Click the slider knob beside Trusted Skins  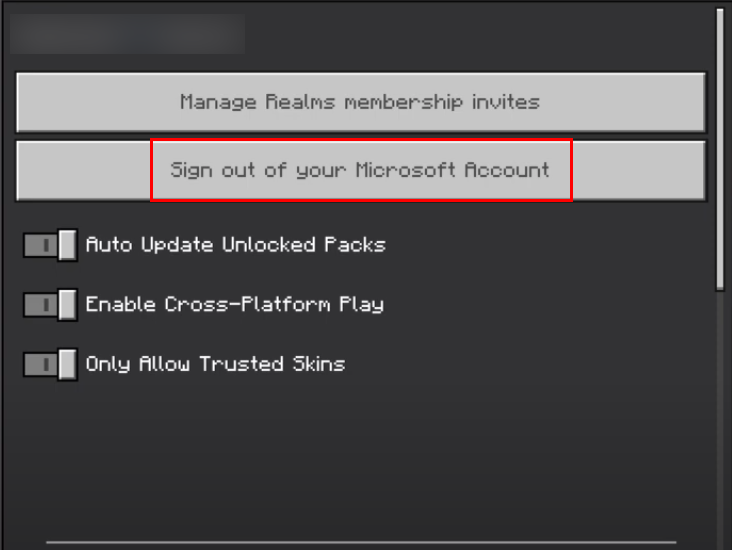[67, 364]
